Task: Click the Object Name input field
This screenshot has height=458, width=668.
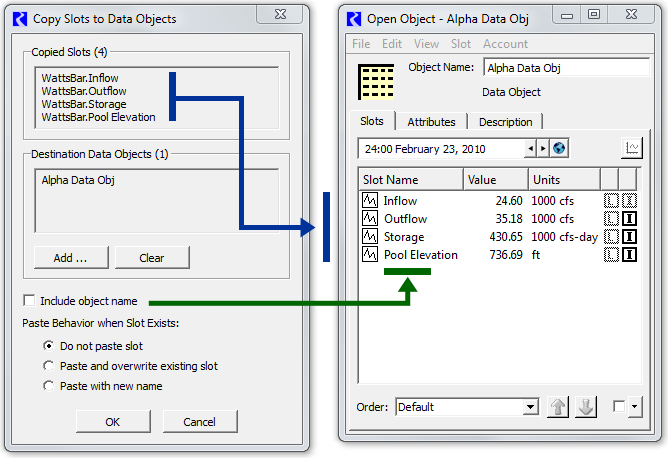Action: (567, 68)
